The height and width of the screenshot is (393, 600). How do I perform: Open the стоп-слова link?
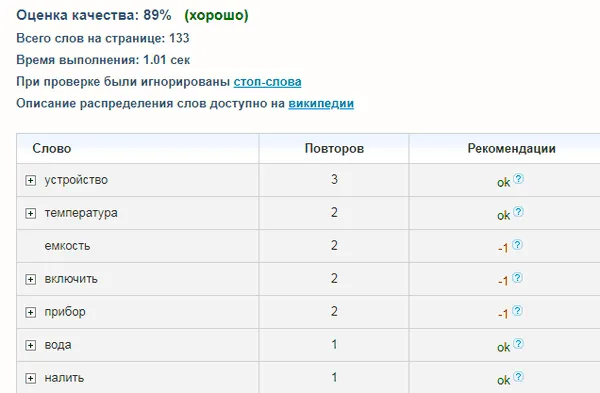(x=267, y=82)
